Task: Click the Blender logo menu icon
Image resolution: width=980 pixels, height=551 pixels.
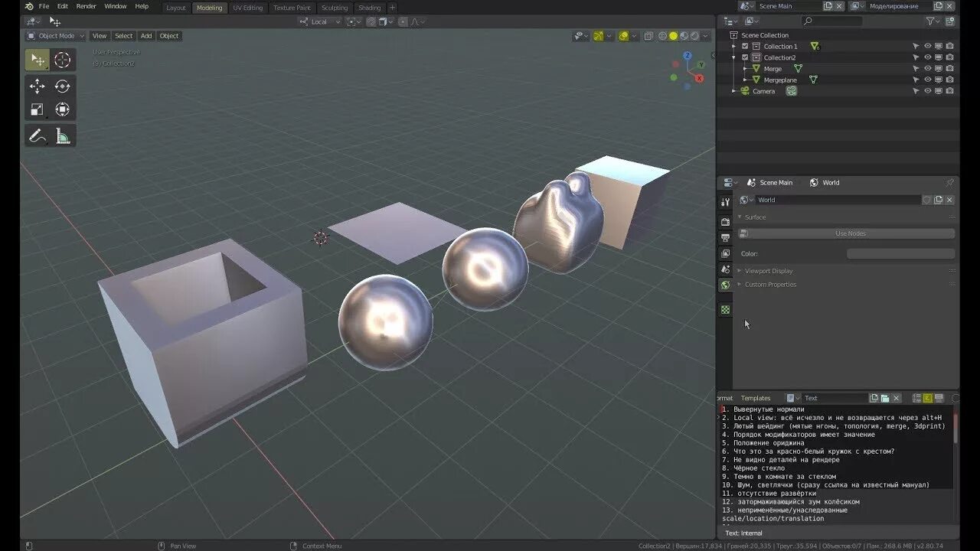Action: point(28,6)
